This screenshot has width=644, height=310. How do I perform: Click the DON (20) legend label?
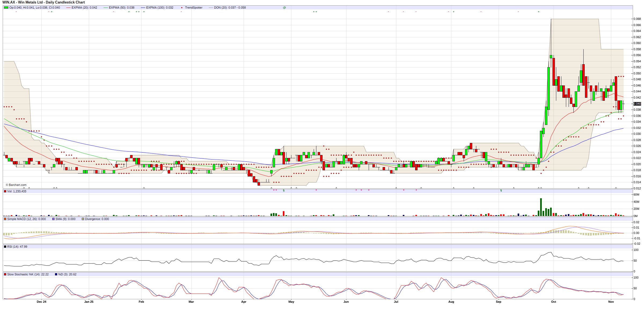[230, 8]
